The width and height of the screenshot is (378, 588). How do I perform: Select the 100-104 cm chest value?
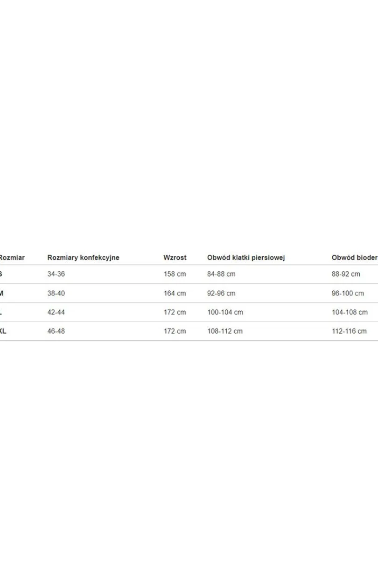[x=225, y=312]
